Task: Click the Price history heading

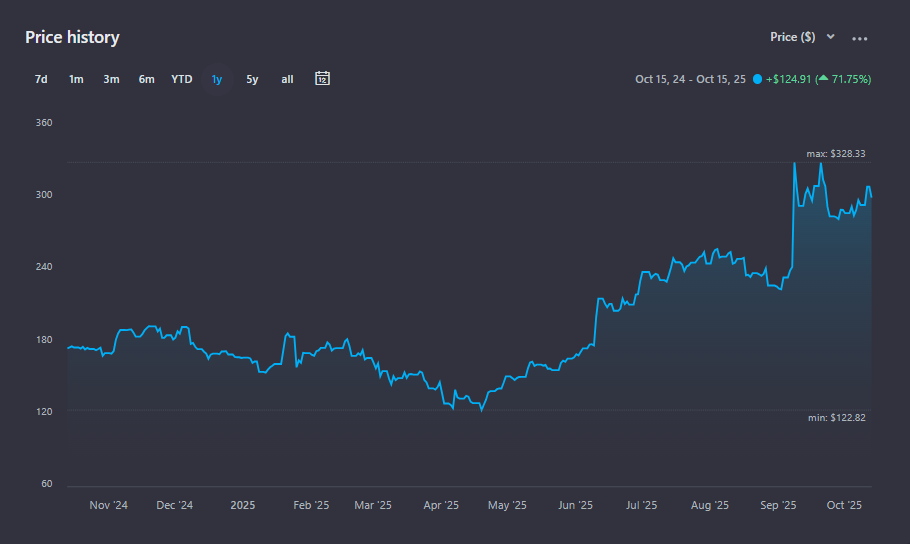Action: (x=72, y=37)
